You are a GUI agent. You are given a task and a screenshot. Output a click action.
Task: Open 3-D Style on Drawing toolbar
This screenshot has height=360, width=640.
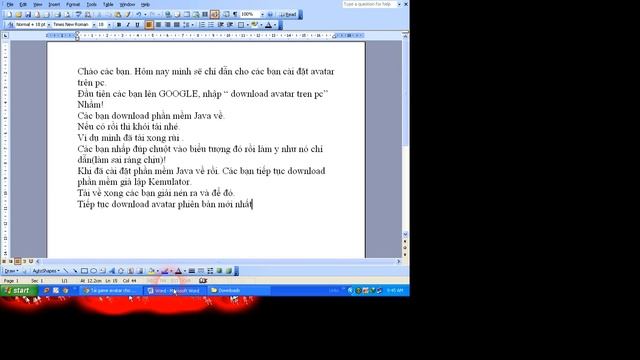(x=229, y=271)
